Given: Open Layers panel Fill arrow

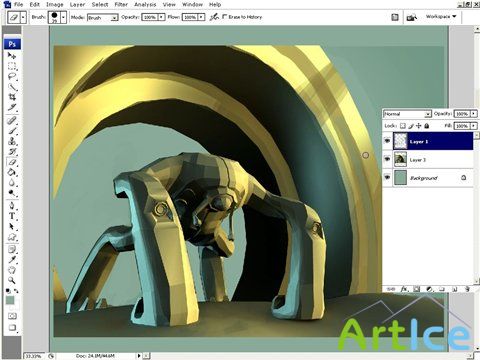Looking at the screenshot, I should click(474, 126).
